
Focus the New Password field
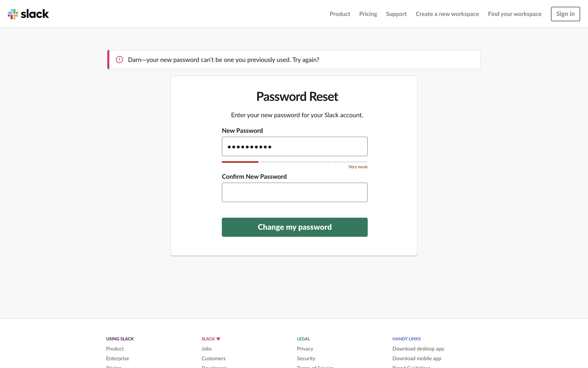294,147
